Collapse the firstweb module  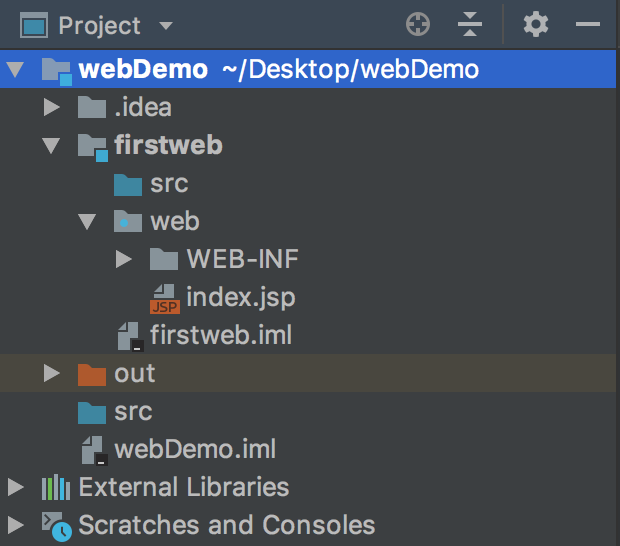(52, 146)
